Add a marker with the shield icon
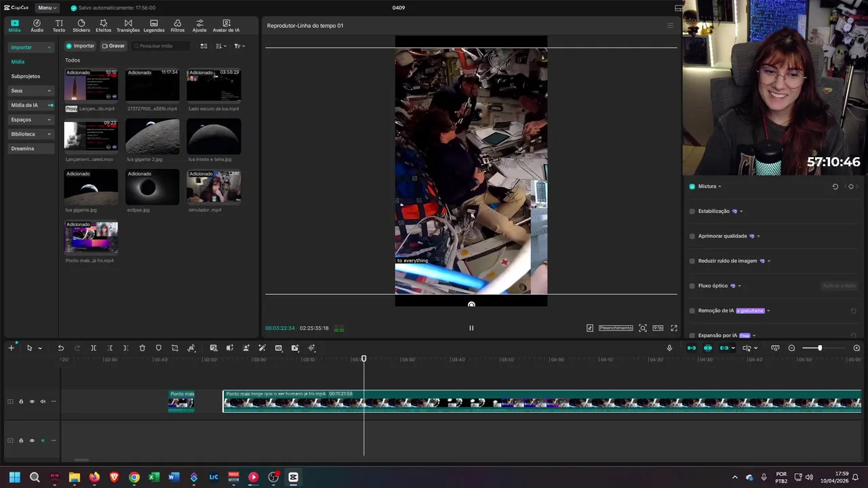The image size is (868, 488). tap(159, 348)
